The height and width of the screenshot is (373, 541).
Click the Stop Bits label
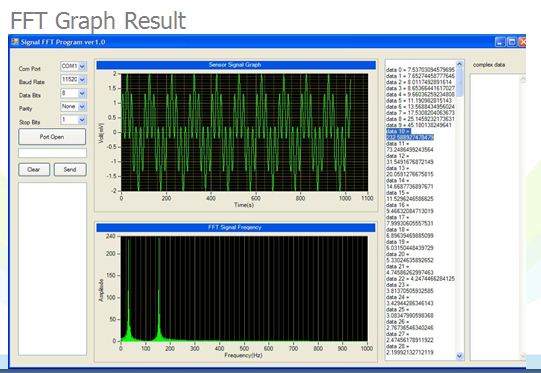coord(30,122)
